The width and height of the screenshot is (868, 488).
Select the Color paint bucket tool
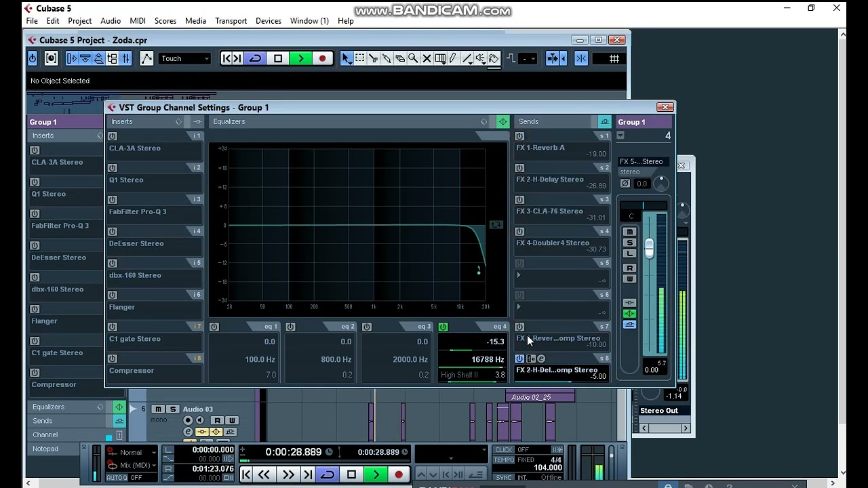[x=494, y=59]
